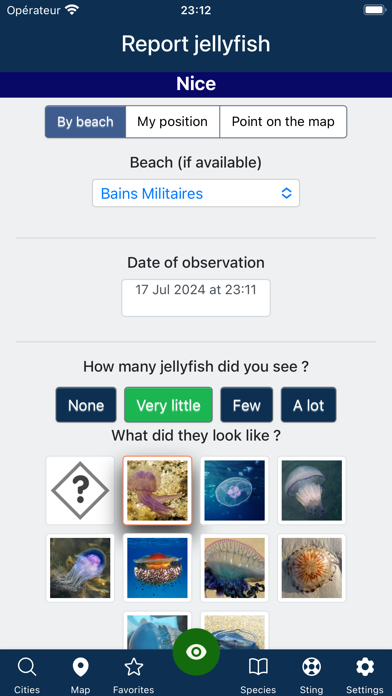Open the Bains Militaires beach dropdown
The image size is (392, 696).
pos(196,193)
